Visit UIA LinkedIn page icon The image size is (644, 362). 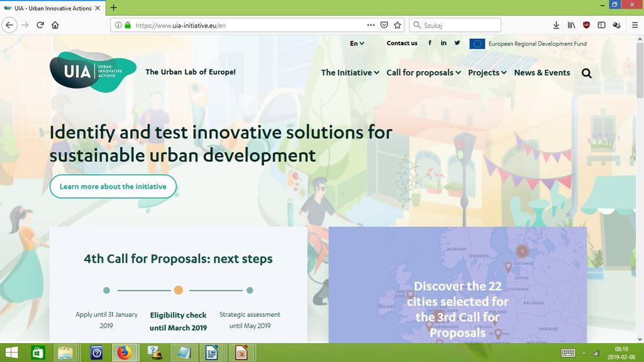click(443, 43)
